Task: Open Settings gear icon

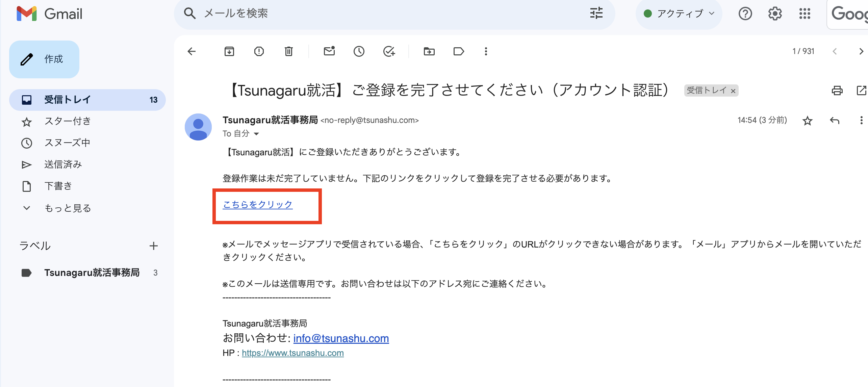Action: pyautogui.click(x=775, y=14)
